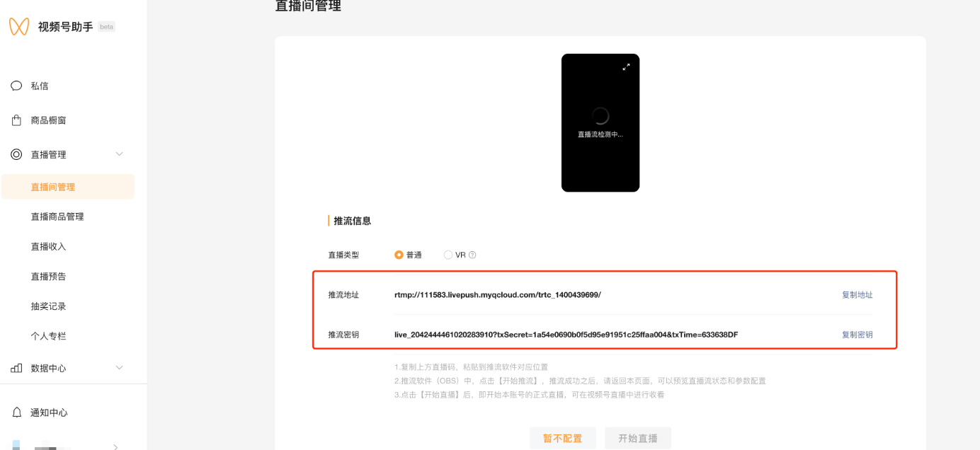Screen dimensions: 980x450
Task: Open the 抽奖记录 menu item
Action: (48, 306)
